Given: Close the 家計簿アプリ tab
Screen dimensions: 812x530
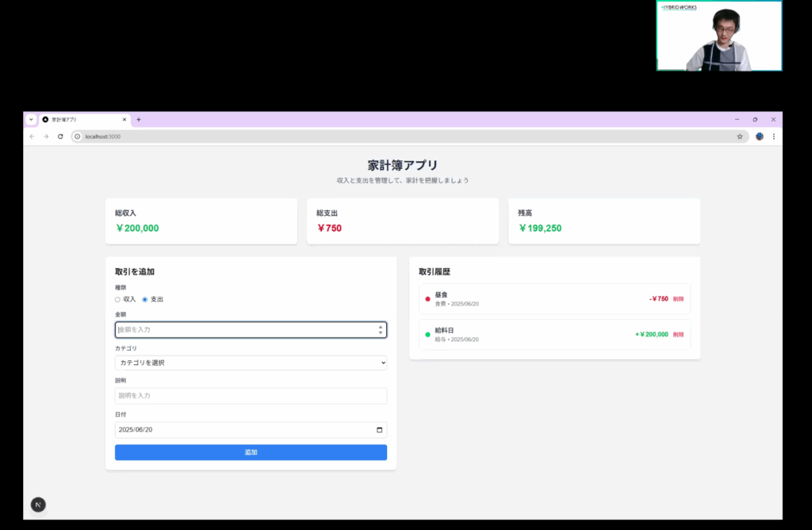Looking at the screenshot, I should 124,120.
